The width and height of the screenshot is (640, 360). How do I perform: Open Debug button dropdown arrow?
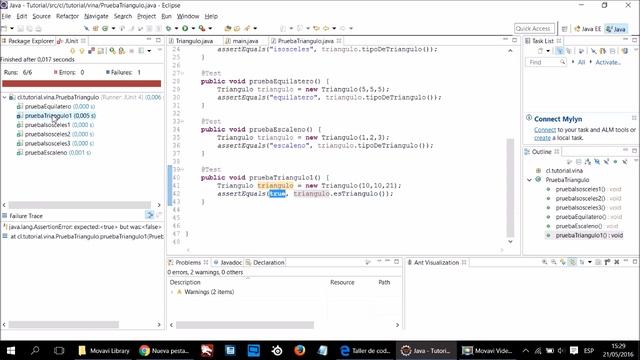[176, 28]
